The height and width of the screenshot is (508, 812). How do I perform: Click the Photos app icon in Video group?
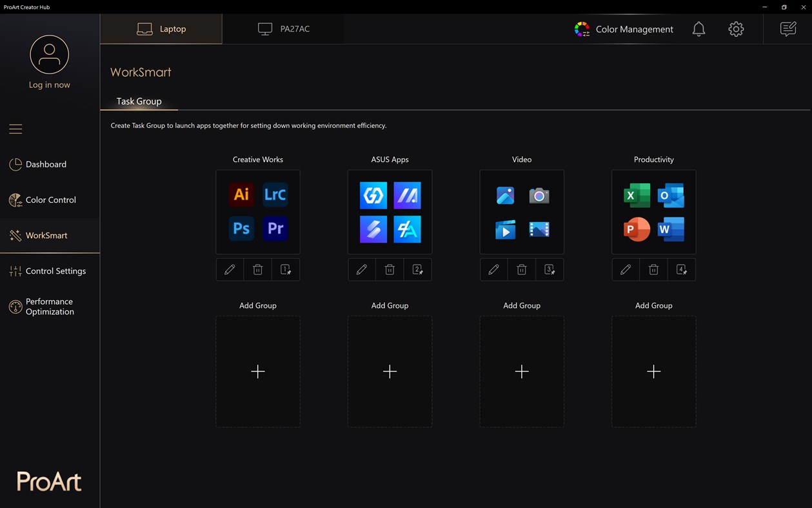click(505, 195)
